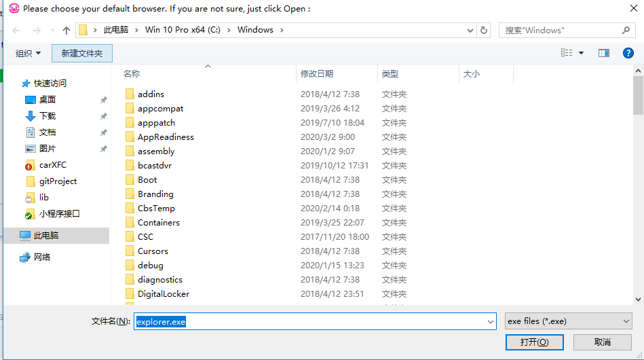Viewport: 644px width, 360px height.
Task: Select the CbsTemp folder name
Action: click(157, 209)
